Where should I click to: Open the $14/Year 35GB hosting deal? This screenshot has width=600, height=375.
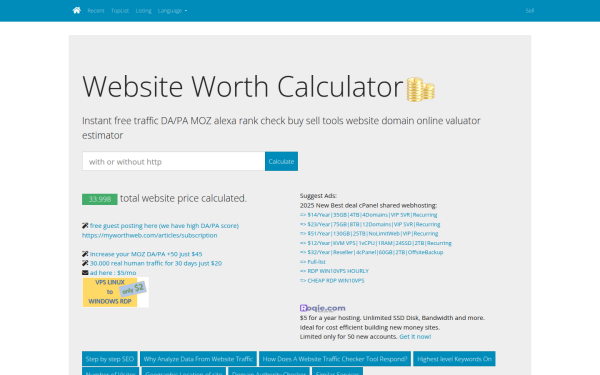(368, 215)
